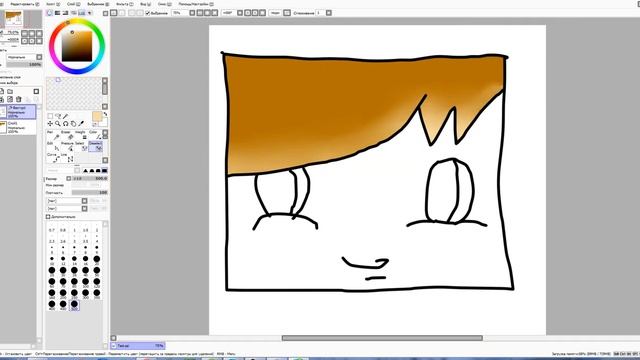This screenshot has height=360, width=640.
Task: Open the first [нет] brush shape dropdown
Action: (67, 201)
